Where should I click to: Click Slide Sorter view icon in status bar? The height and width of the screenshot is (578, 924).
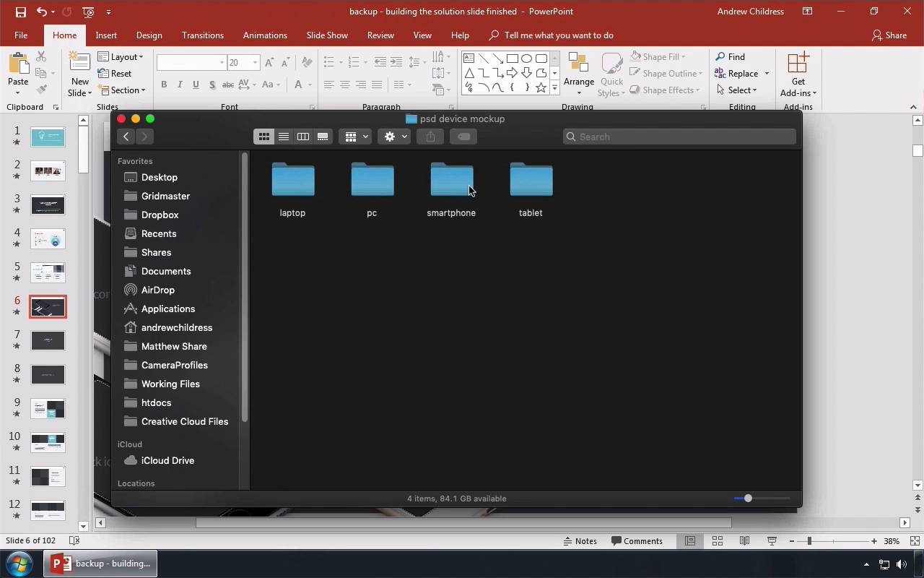718,541
